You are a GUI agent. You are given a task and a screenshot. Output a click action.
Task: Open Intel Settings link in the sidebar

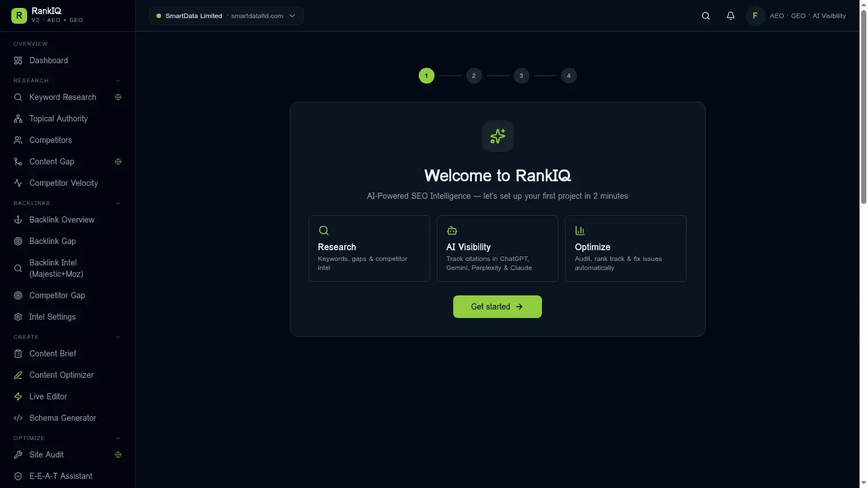68,317
